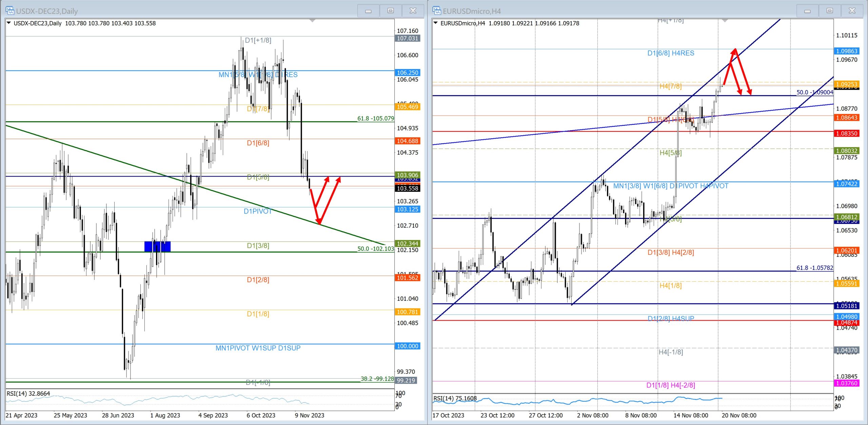This screenshot has height=425, width=868.
Task: Click the chart shift marker on EURUSD chart
Action: [x=725, y=21]
